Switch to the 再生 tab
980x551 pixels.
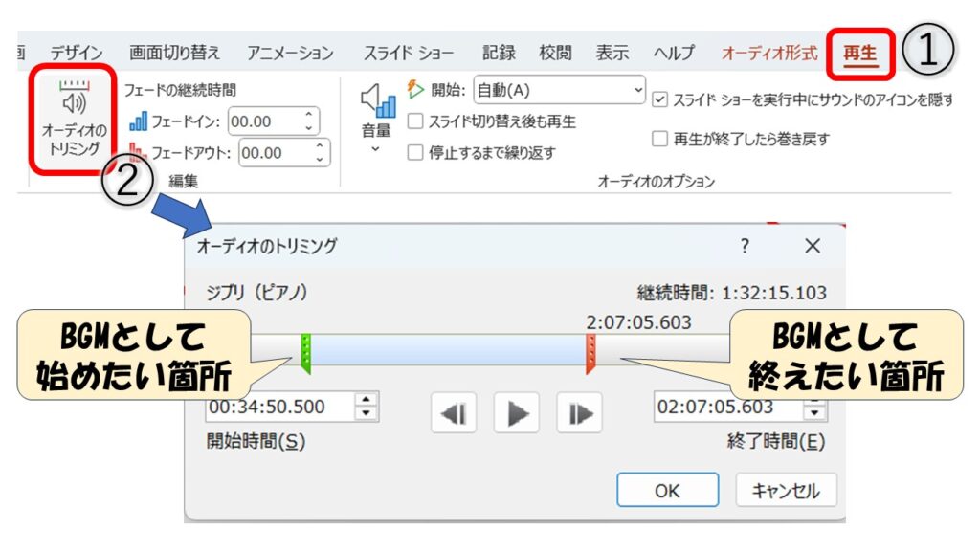859,54
